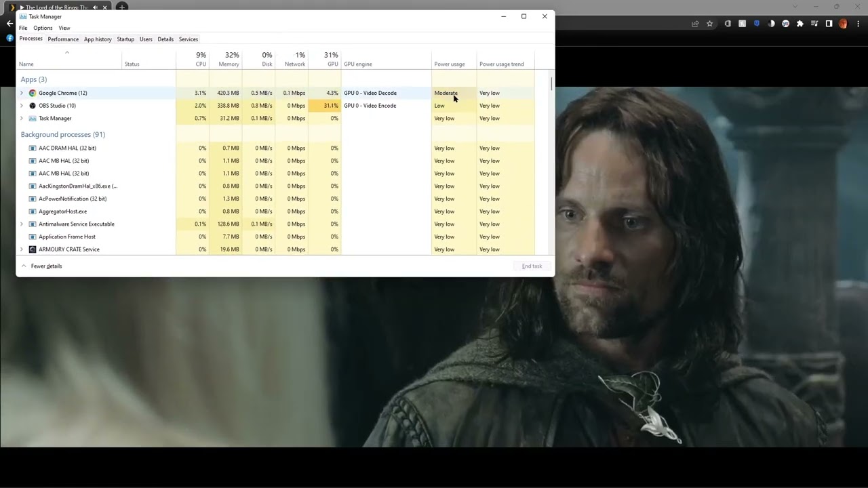Sort by the Network column header
Image resolution: width=868 pixels, height=488 pixels.
click(x=292, y=59)
